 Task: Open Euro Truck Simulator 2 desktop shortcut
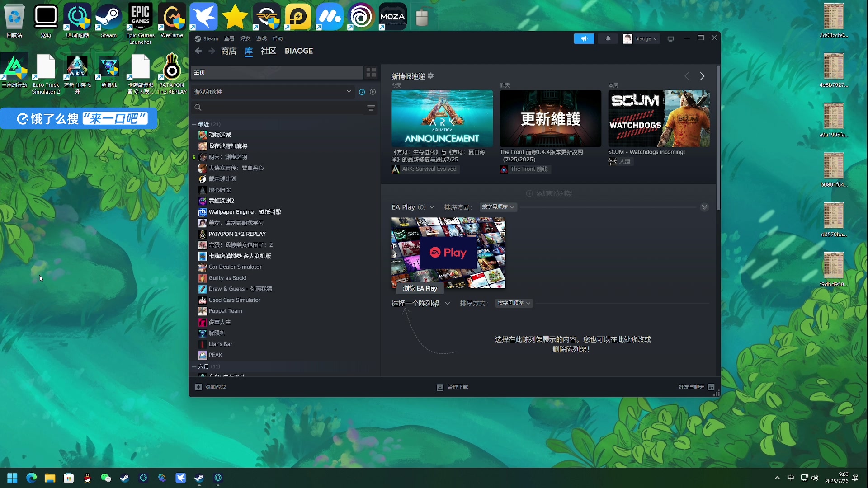click(x=46, y=74)
